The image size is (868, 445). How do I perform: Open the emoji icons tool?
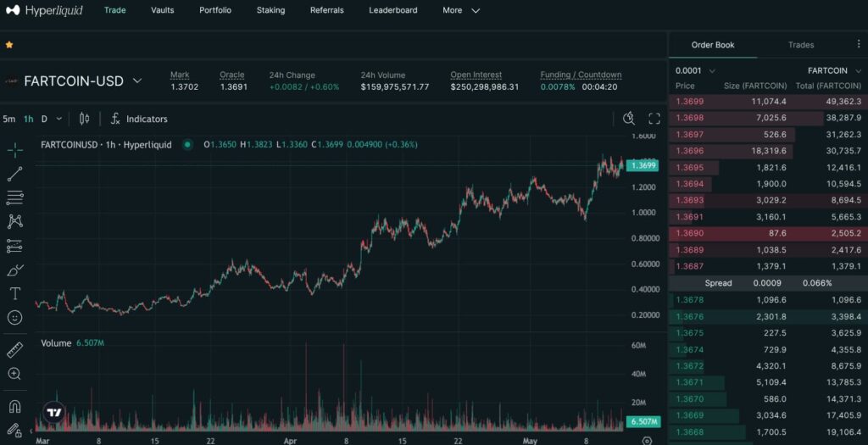click(15, 318)
